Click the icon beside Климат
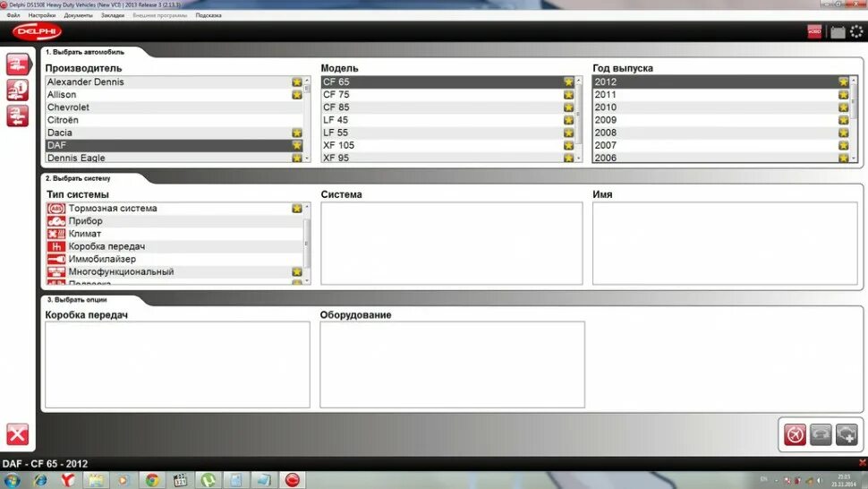Viewport: 868px width, 489px height. [55, 234]
